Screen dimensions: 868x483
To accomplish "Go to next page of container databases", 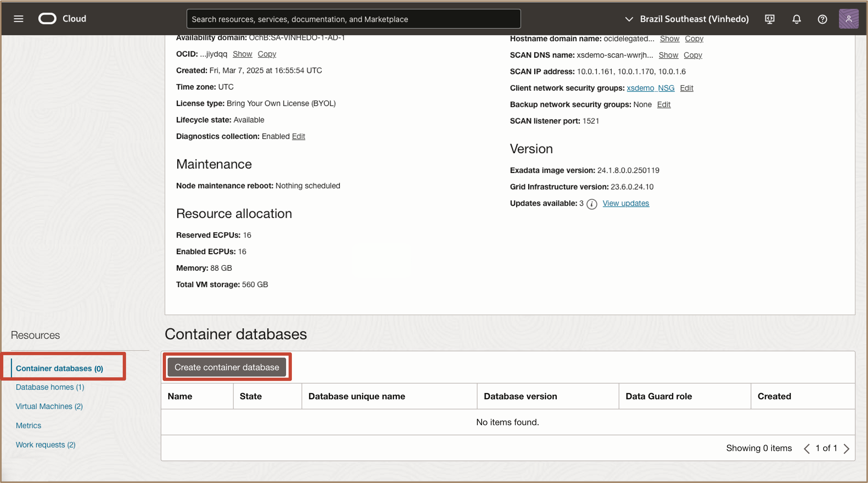I will tap(846, 448).
